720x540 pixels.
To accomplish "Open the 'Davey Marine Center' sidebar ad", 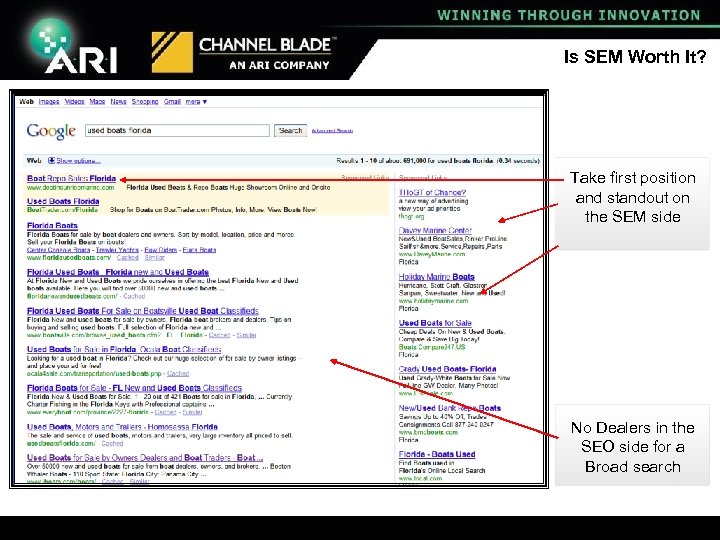I will tap(435, 231).
